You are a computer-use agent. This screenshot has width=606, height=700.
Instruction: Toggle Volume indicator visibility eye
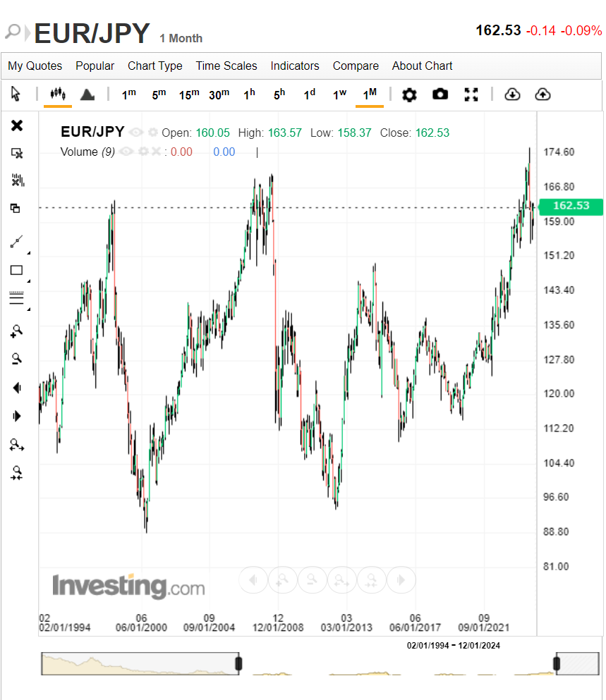pos(126,152)
